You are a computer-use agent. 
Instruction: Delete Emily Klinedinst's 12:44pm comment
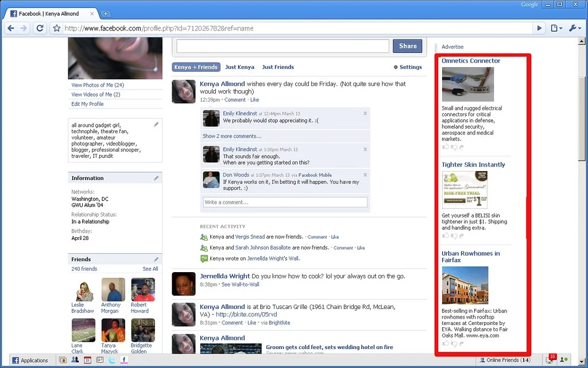coord(365,113)
